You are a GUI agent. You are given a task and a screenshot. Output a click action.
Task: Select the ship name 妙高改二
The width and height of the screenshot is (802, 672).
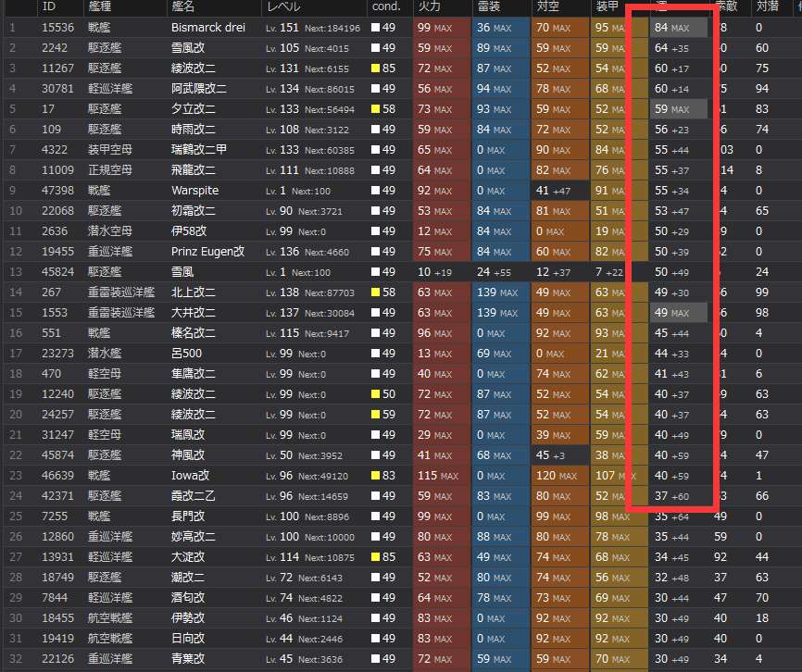(194, 537)
